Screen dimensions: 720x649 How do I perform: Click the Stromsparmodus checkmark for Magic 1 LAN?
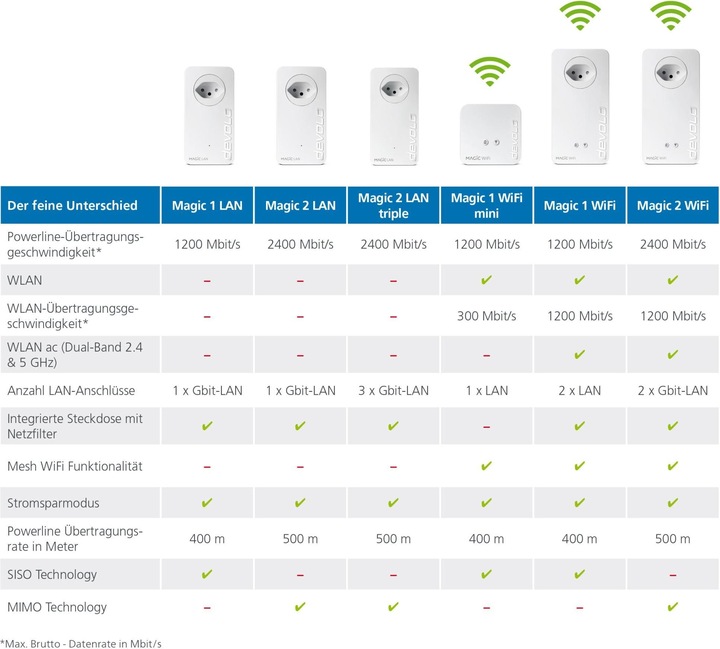coord(207,502)
